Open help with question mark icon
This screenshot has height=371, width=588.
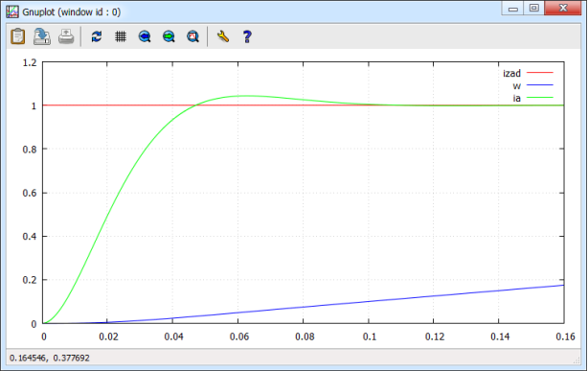point(247,36)
